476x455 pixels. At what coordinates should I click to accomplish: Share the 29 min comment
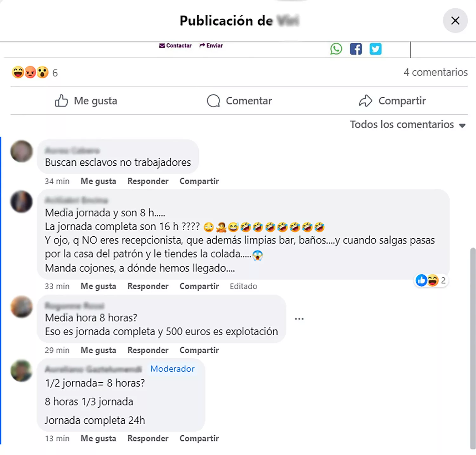[x=199, y=350]
